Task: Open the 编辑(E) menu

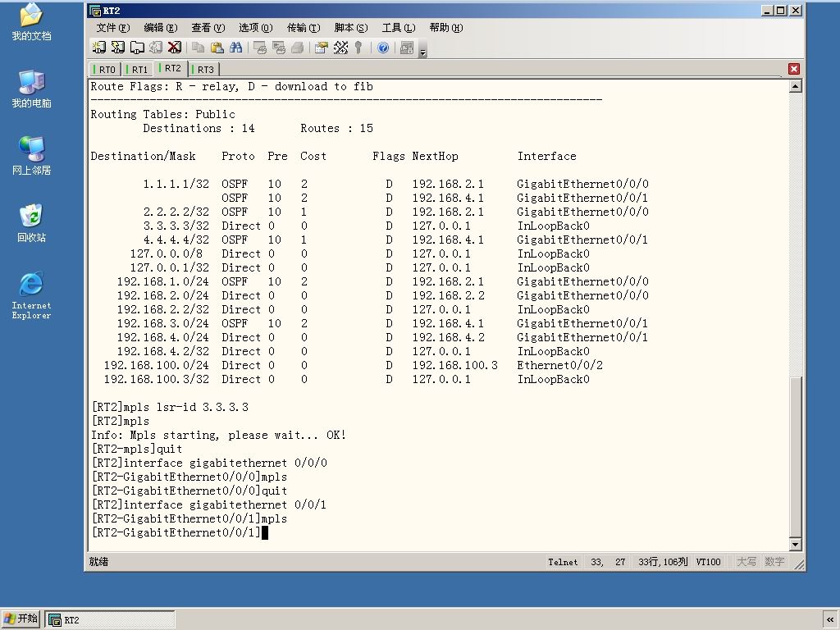Action: click(161, 28)
